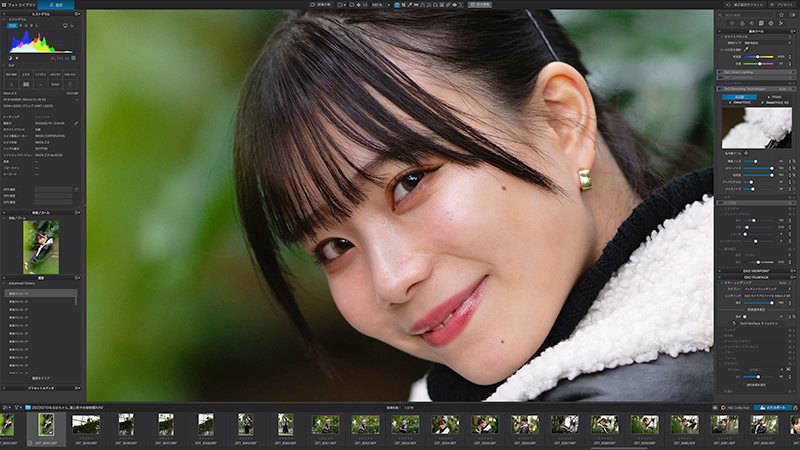Open the histogram panel menu icon
800x450 pixels.
[x=77, y=14]
